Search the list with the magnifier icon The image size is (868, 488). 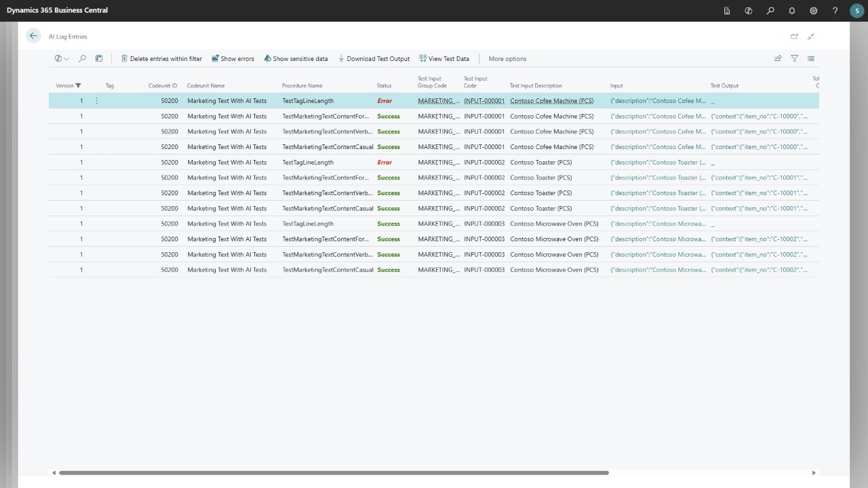[82, 58]
